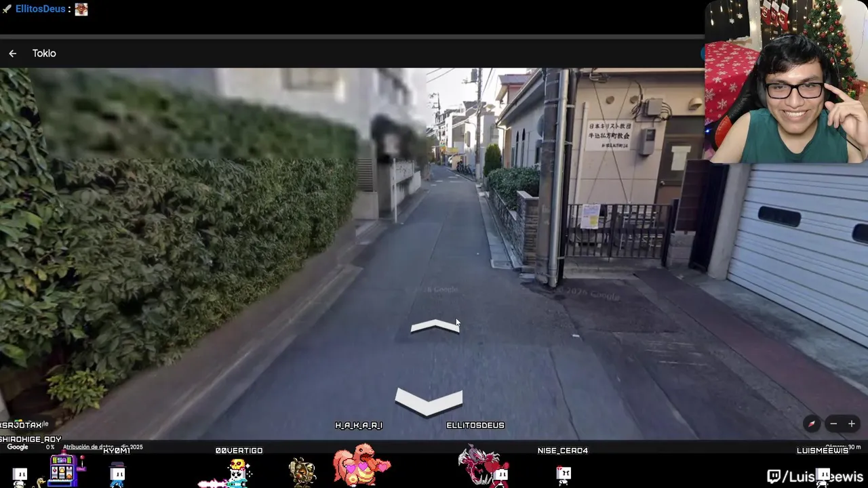The width and height of the screenshot is (868, 488).
Task: Click the 'Tokio' location title
Action: (44, 54)
